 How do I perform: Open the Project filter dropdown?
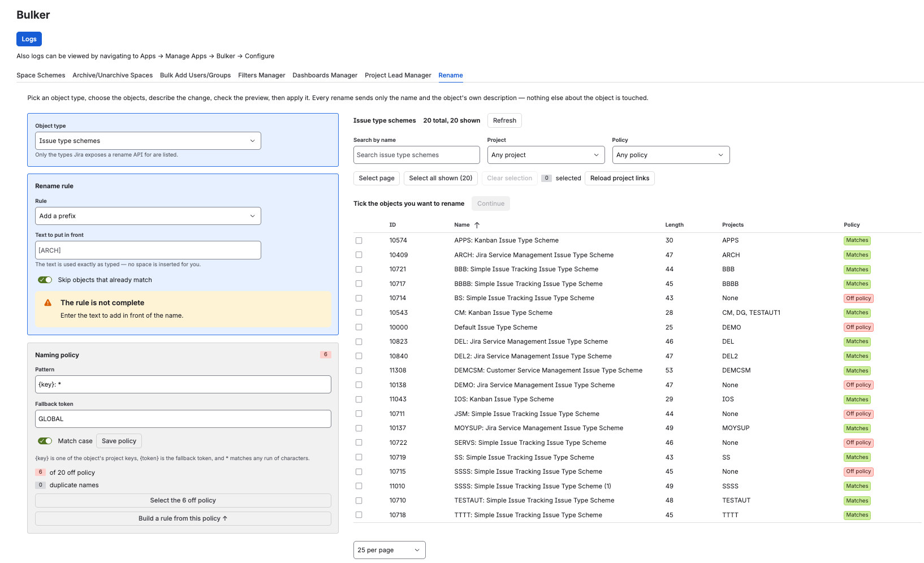point(546,155)
